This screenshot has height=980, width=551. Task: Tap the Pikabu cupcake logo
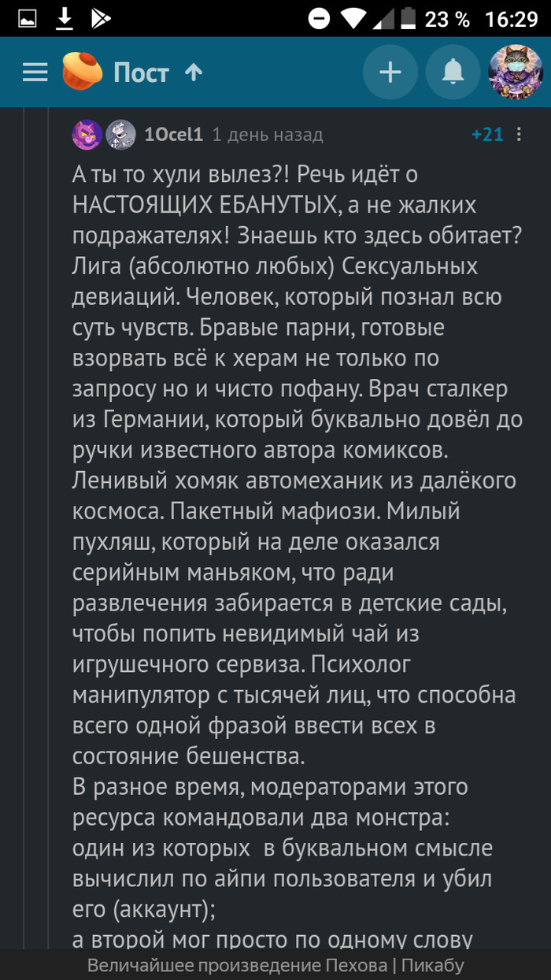(83, 72)
